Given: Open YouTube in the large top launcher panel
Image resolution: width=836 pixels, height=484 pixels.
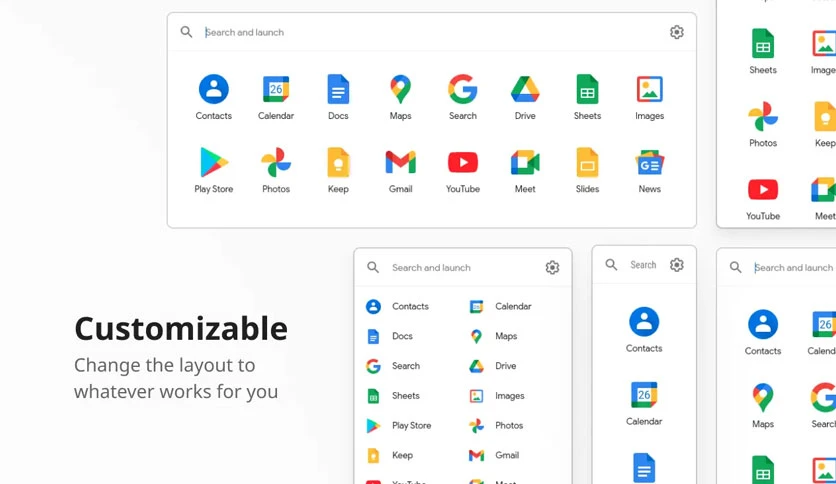Looking at the screenshot, I should tap(463, 171).
